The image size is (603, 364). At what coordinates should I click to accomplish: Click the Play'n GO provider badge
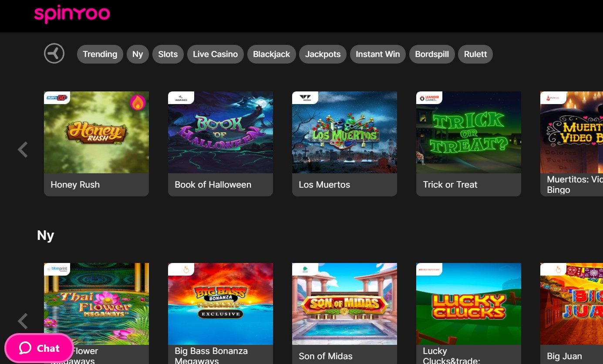[x=57, y=98]
